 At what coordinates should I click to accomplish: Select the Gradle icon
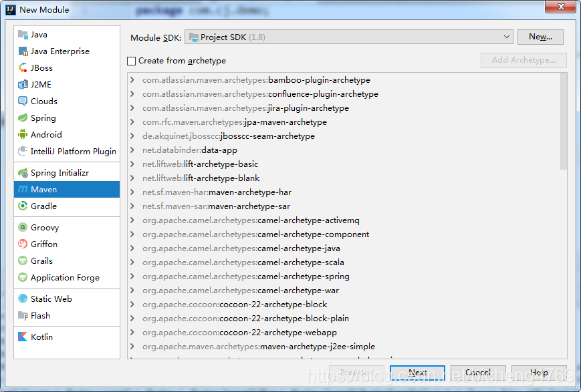pos(23,206)
